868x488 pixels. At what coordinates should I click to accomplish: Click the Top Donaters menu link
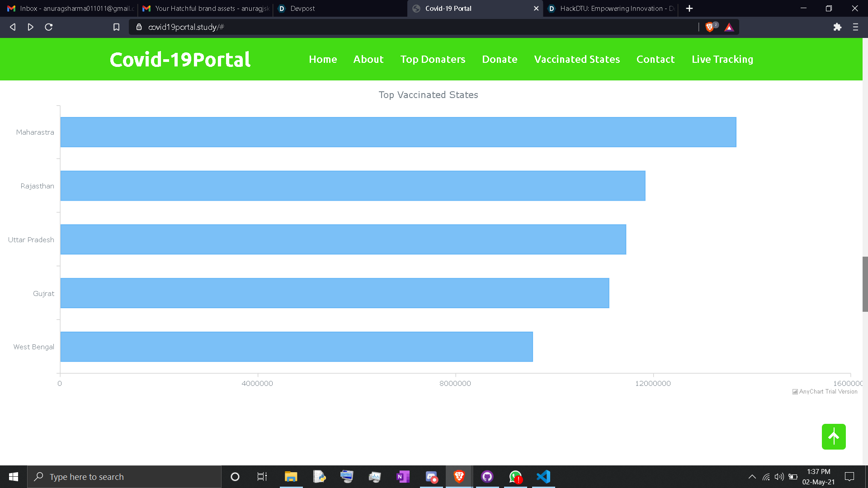point(433,59)
